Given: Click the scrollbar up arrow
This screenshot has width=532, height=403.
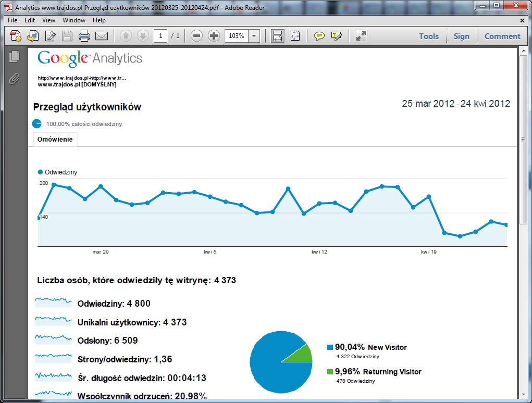Looking at the screenshot, I should point(523,51).
